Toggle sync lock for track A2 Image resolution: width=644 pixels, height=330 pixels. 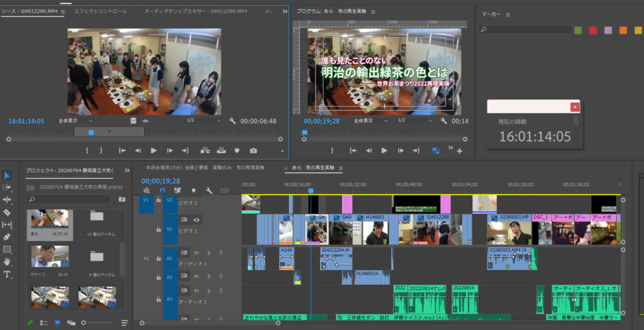(184, 276)
